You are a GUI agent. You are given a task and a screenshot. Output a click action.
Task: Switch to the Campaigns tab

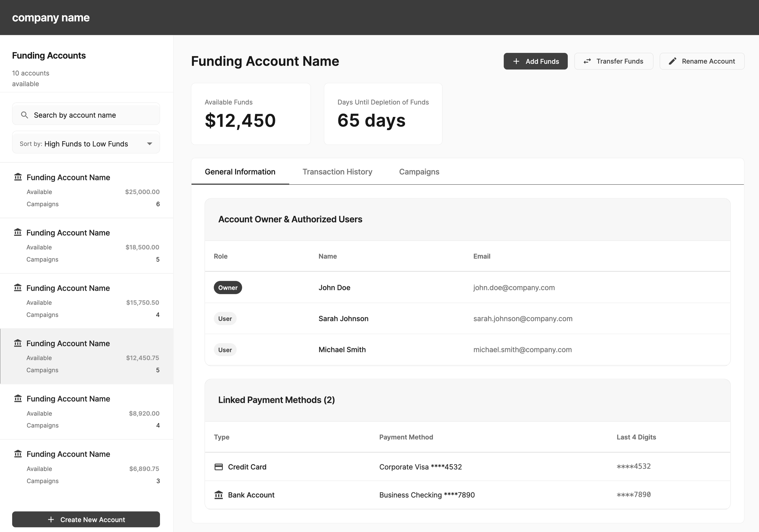[419, 172]
